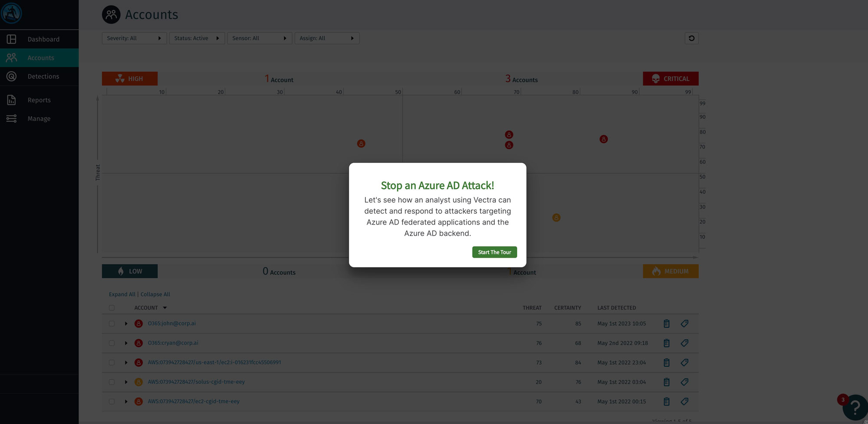Check the box for O365:cryan@corp.ai
Screen dimensions: 868x424
click(x=112, y=343)
